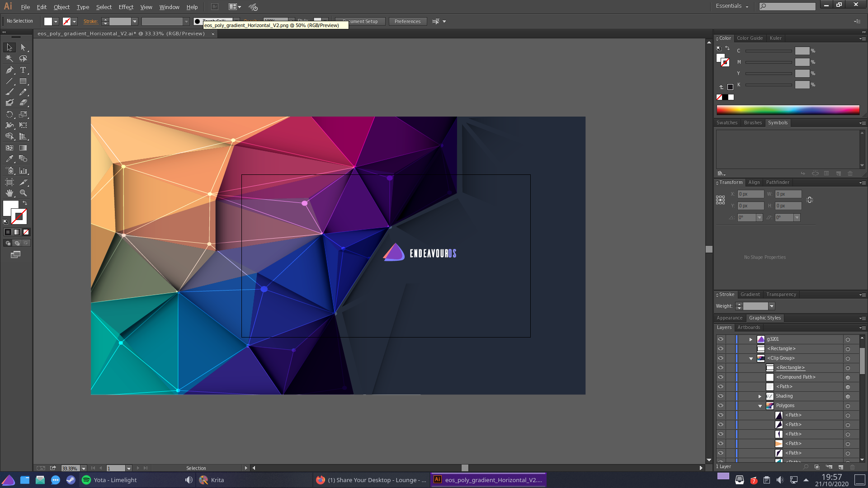Collapse the Polygons group
The width and height of the screenshot is (868, 488).
[x=760, y=406]
